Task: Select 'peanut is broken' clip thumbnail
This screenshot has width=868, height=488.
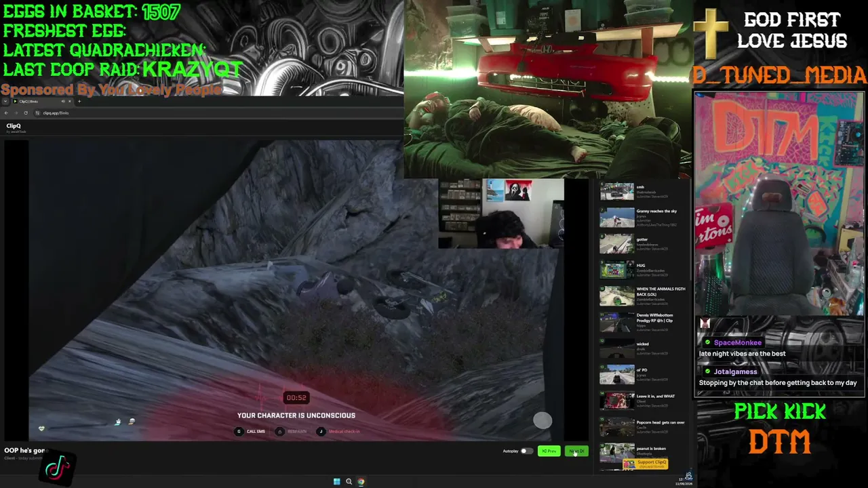Action: coord(617,453)
